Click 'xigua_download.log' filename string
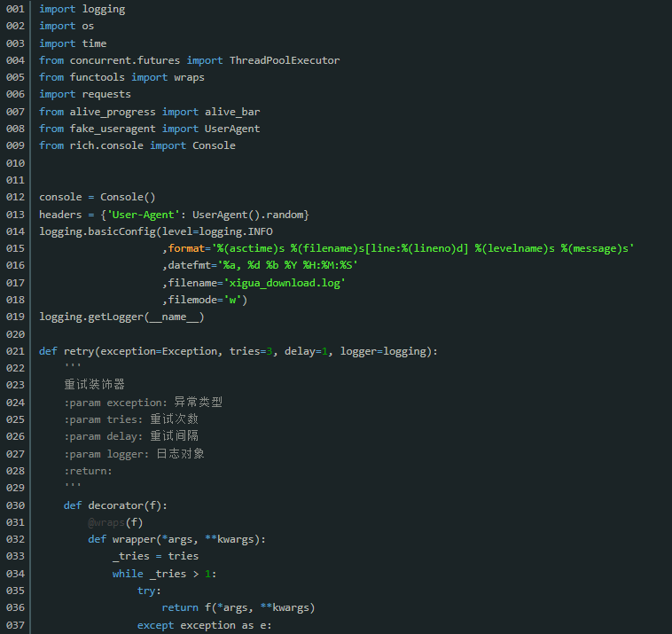672x634 pixels. pyautogui.click(x=285, y=283)
